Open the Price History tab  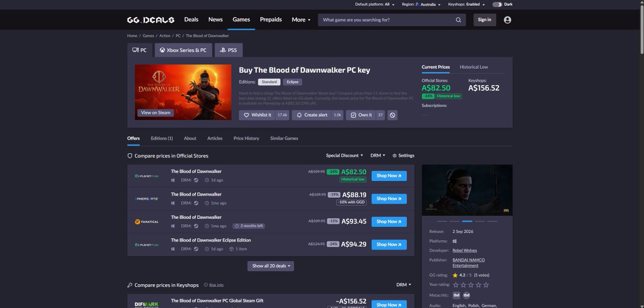tap(246, 138)
